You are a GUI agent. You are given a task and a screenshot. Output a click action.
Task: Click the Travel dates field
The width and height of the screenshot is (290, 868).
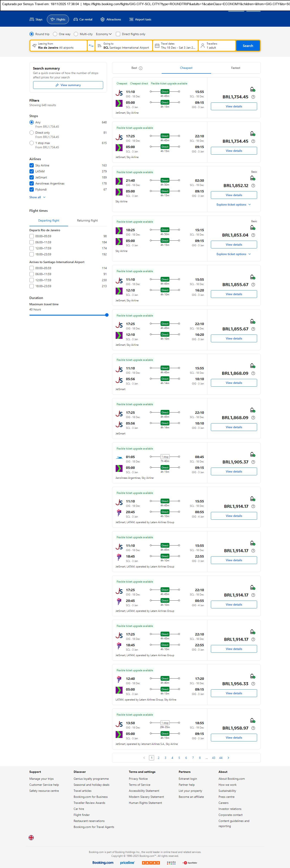[175, 46]
